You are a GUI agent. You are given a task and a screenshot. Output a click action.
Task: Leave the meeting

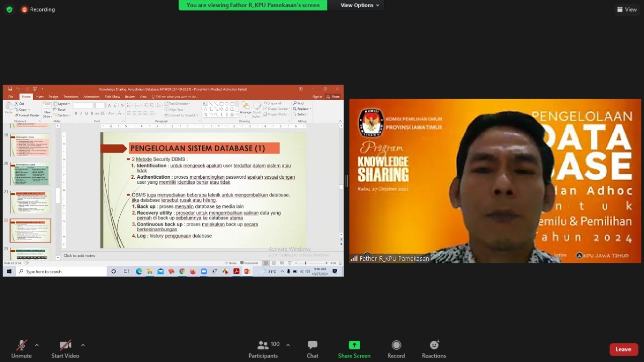pos(623,349)
